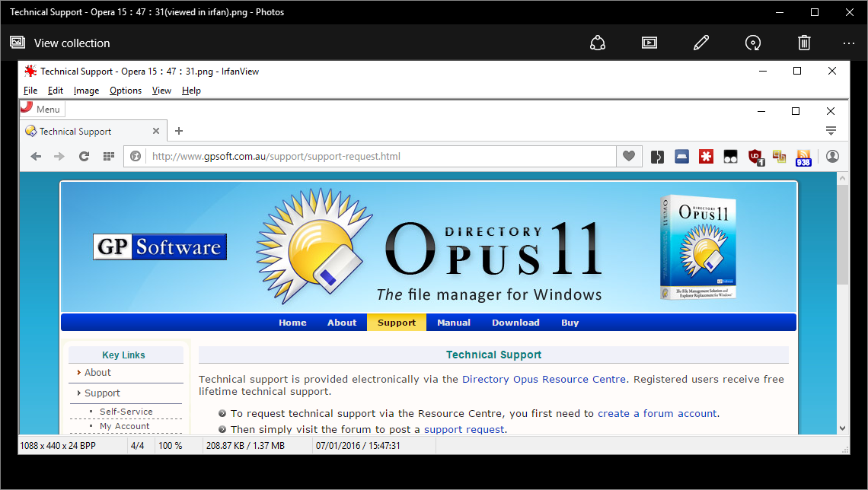Open the RSS feed extension showing 938
Image resolution: width=868 pixels, height=490 pixels.
point(803,157)
